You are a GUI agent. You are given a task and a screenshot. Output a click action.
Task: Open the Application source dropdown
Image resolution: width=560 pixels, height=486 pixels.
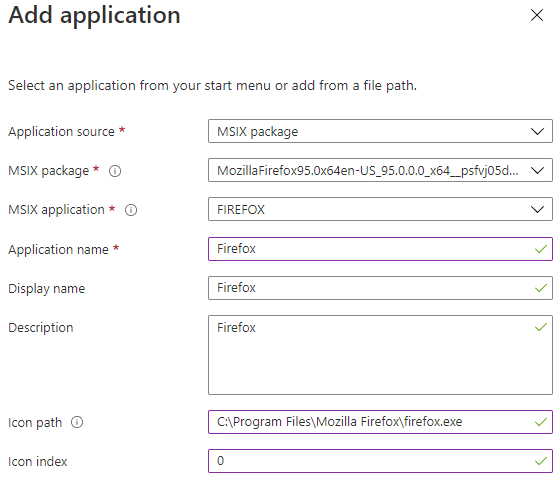[x=380, y=131]
